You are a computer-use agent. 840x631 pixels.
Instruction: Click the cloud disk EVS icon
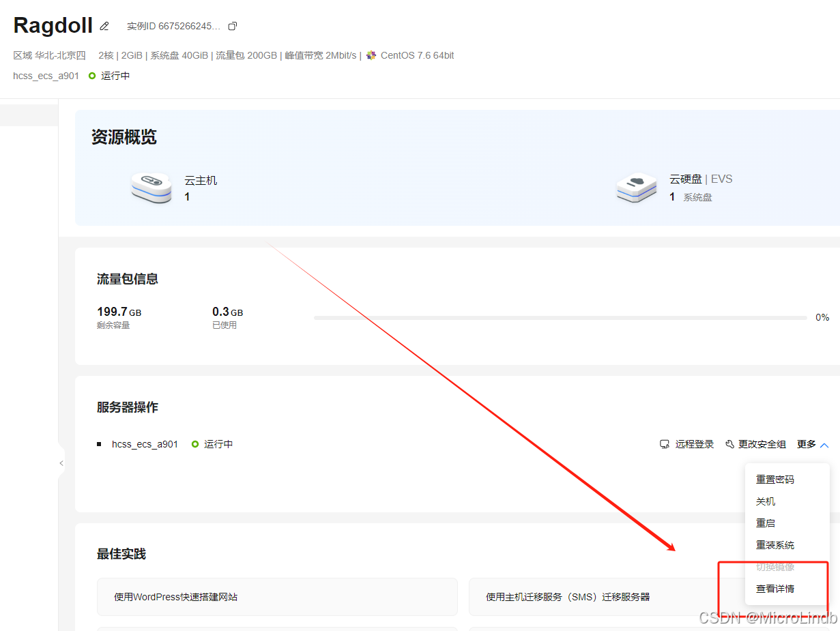tap(637, 188)
